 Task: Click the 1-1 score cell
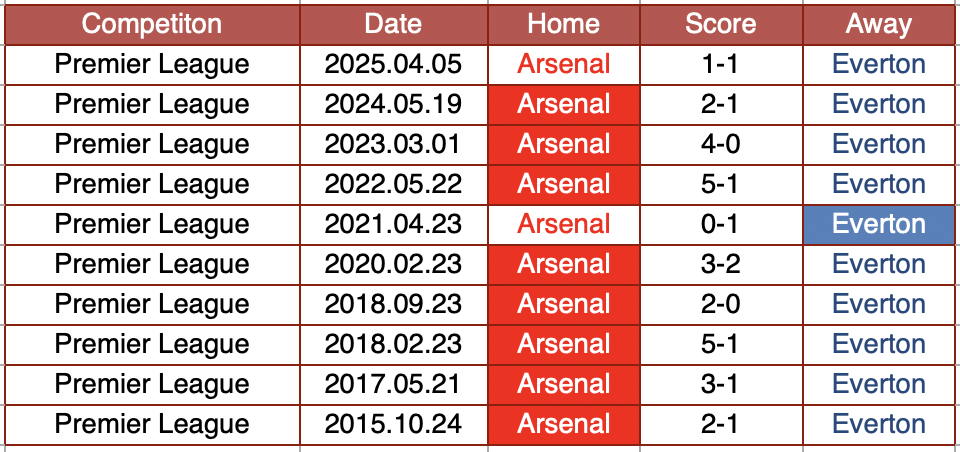[x=720, y=64]
